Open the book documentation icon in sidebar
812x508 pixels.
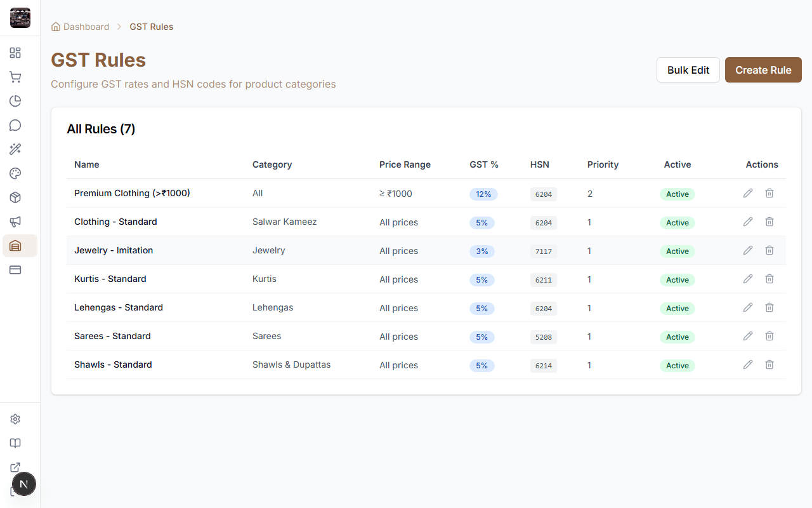[15, 443]
